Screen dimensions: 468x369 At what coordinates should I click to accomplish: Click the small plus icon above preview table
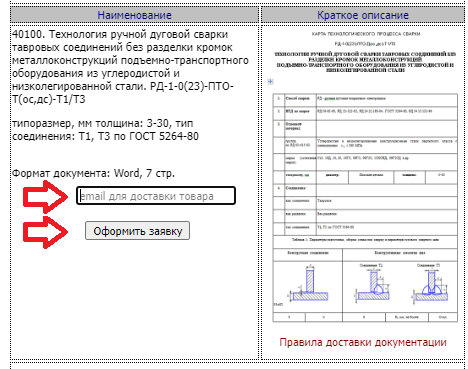tap(270, 81)
